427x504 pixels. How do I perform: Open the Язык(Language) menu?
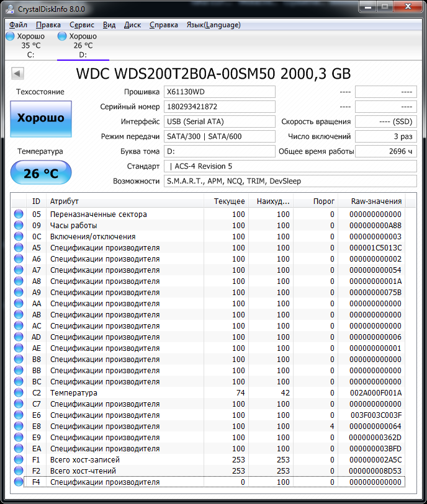tap(213, 25)
